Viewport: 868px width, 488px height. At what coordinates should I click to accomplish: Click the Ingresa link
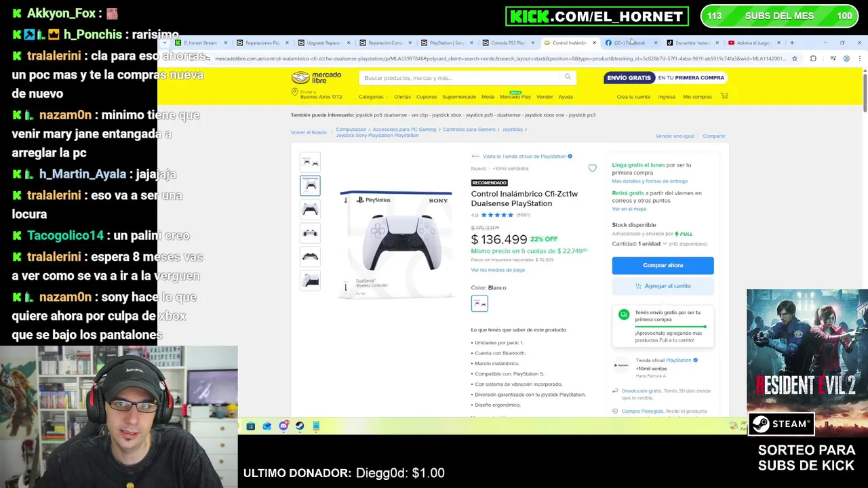667,97
